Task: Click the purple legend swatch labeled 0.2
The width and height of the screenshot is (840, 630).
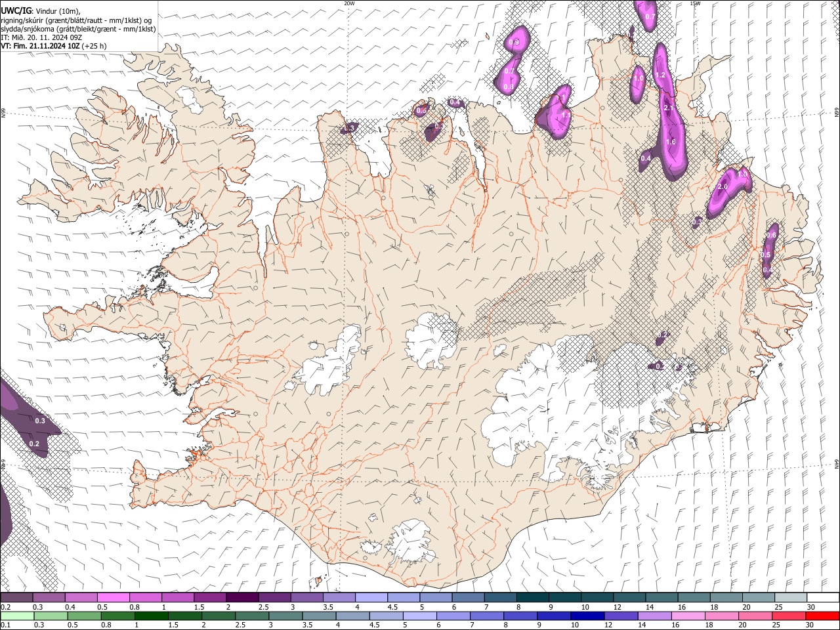Action: pos(16,598)
